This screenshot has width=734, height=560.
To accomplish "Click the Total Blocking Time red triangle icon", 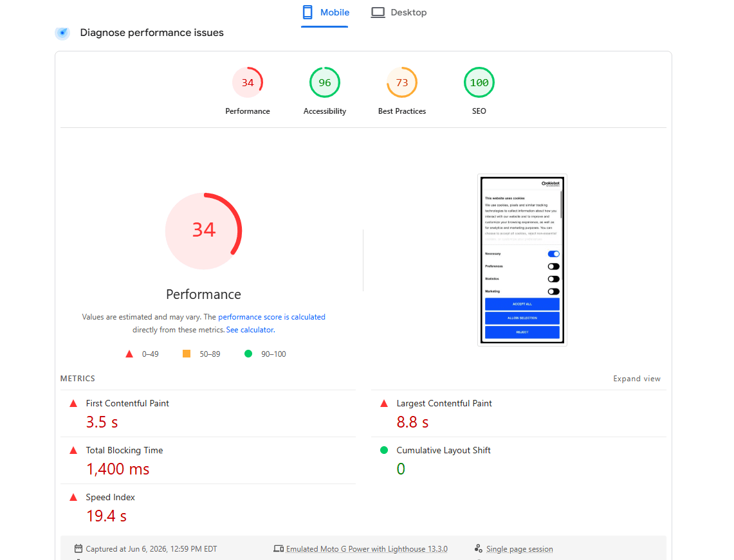I will [x=73, y=451].
